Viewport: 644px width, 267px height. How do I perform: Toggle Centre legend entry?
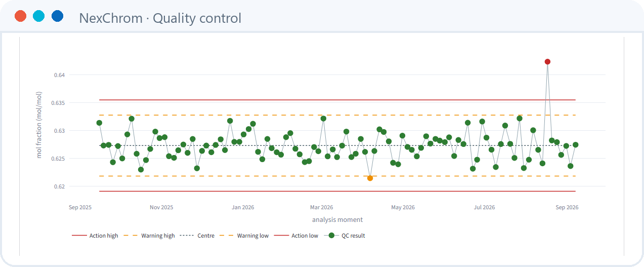(x=197, y=236)
